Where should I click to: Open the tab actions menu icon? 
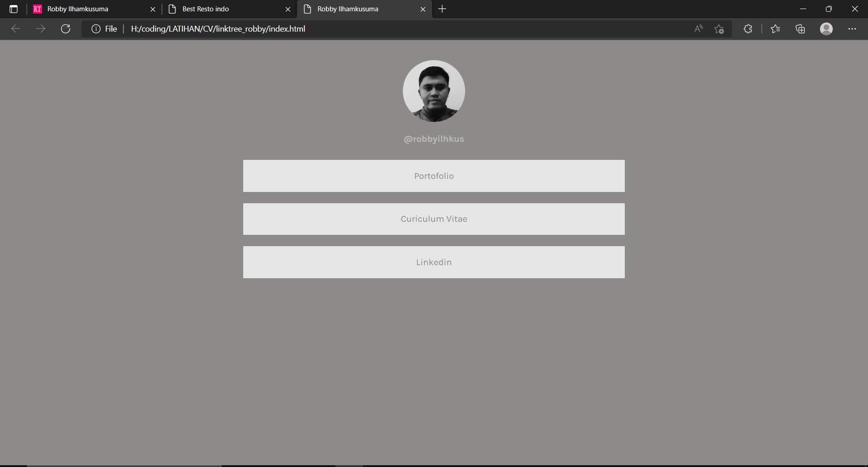(x=14, y=9)
